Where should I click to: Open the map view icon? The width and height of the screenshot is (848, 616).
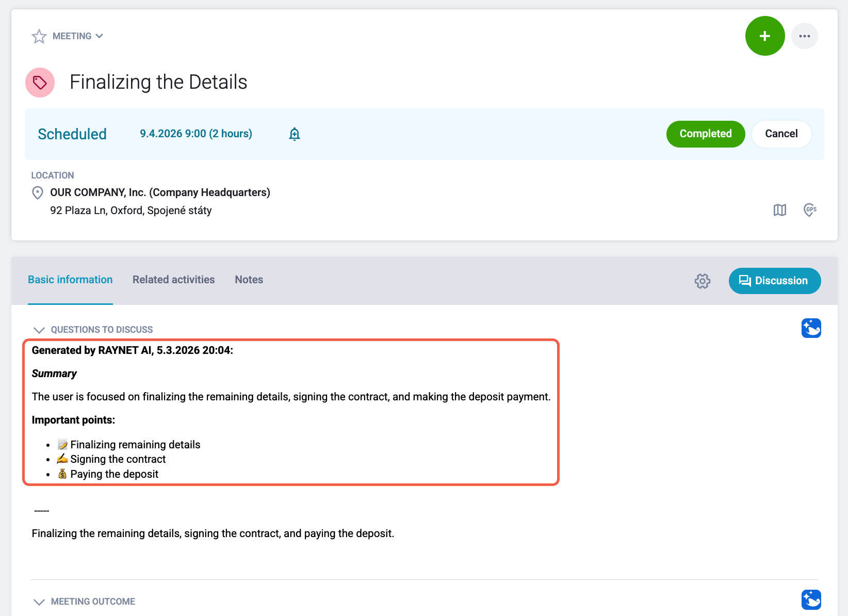[780, 210]
